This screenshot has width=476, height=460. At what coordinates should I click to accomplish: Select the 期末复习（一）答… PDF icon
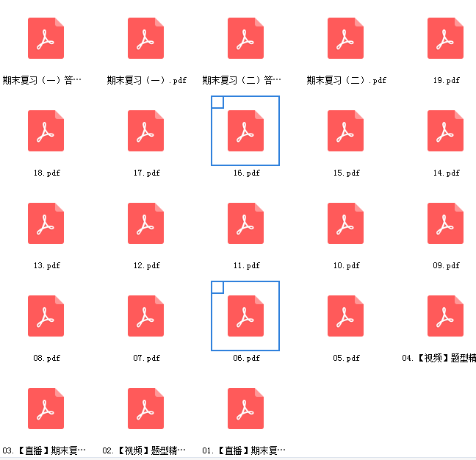coord(46,38)
